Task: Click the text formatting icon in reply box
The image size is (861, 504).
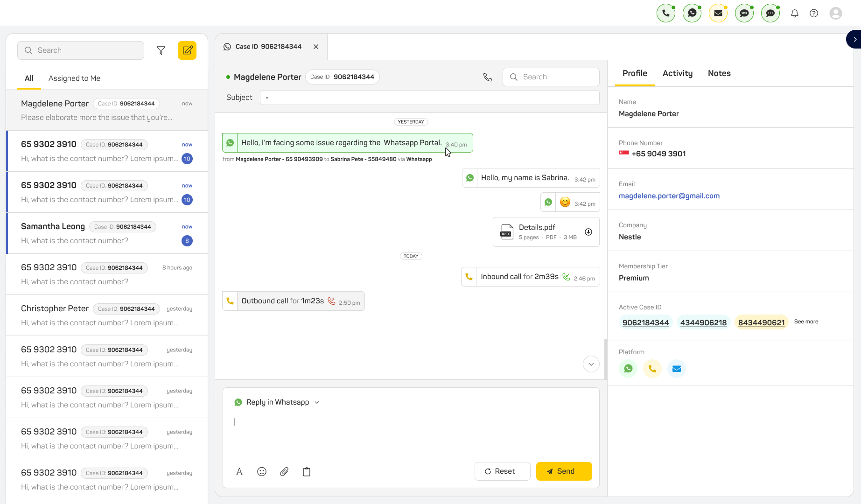Action: (239, 471)
